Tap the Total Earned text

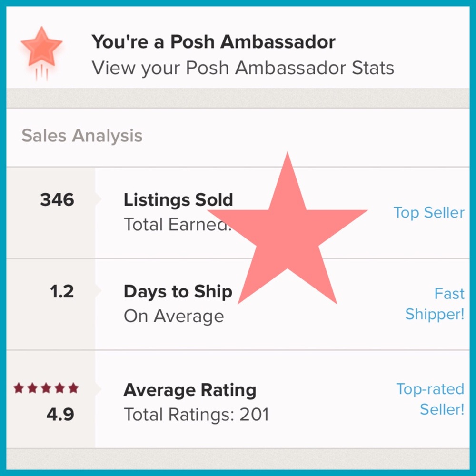coord(176,224)
